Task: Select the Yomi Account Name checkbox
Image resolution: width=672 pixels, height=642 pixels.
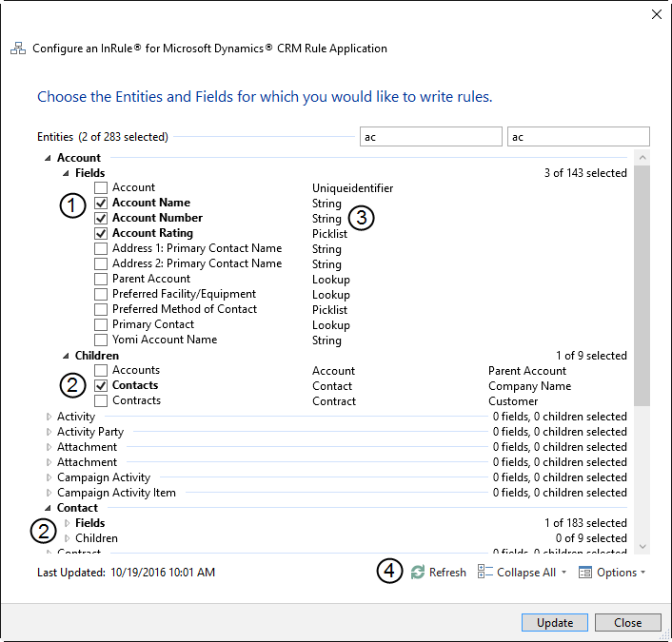Action: click(x=101, y=340)
